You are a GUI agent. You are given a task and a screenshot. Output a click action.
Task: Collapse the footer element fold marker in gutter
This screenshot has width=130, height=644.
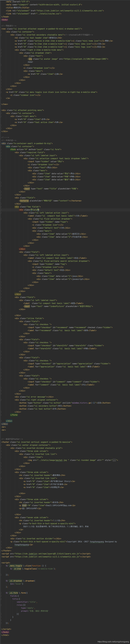(x=1, y=442)
